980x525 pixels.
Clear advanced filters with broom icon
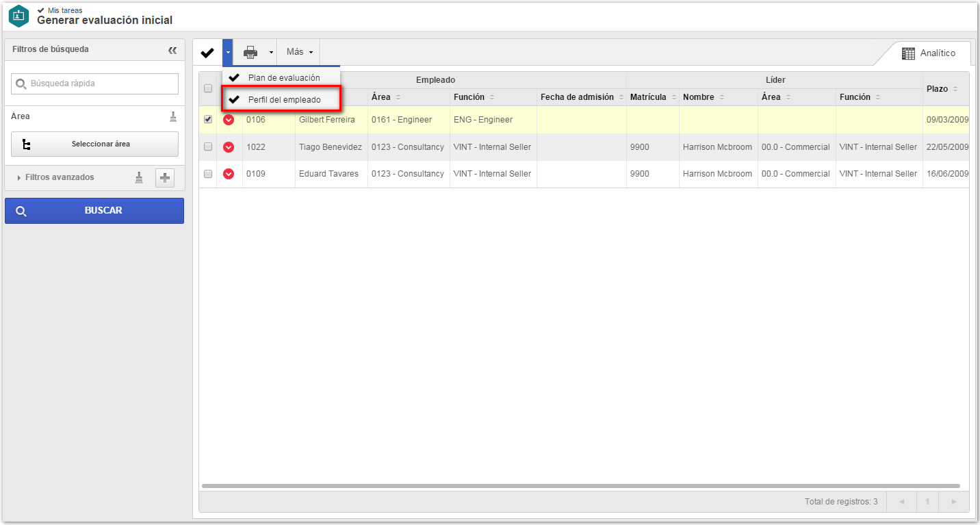tap(139, 178)
